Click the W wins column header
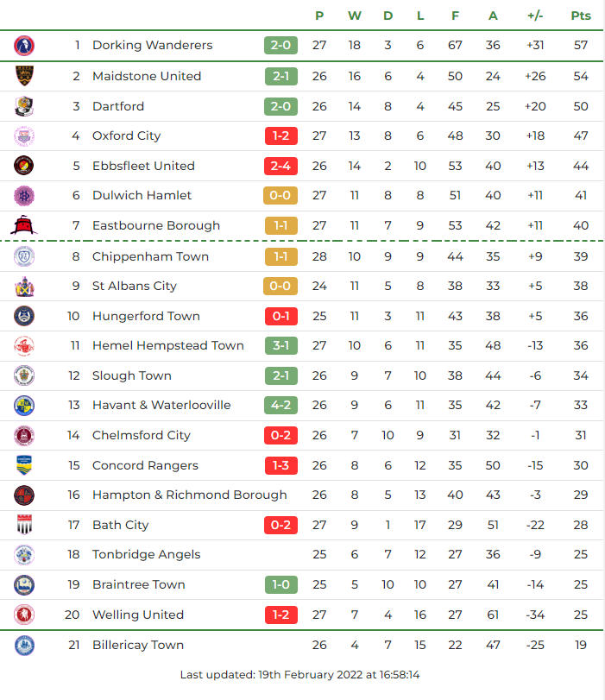This screenshot has width=605, height=700. click(355, 16)
